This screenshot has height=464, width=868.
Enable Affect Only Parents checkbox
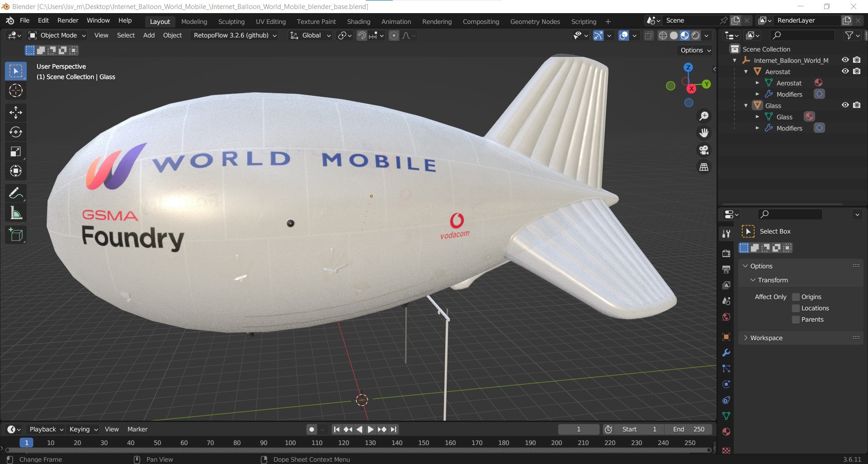point(796,319)
